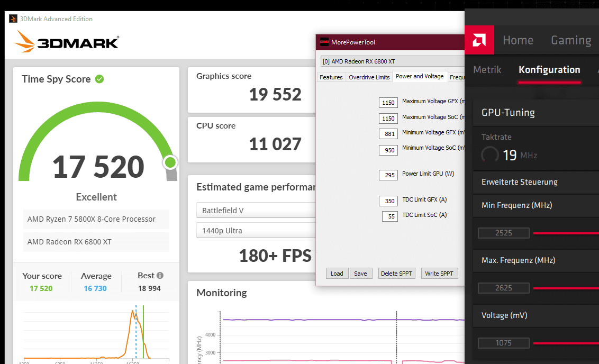Click the Monitoring heading

click(x=222, y=293)
